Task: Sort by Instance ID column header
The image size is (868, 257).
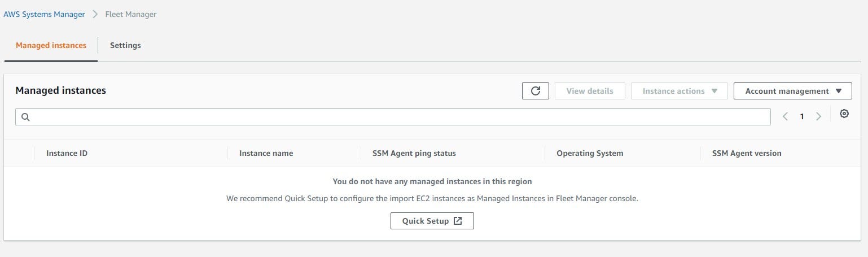Action: tap(67, 153)
